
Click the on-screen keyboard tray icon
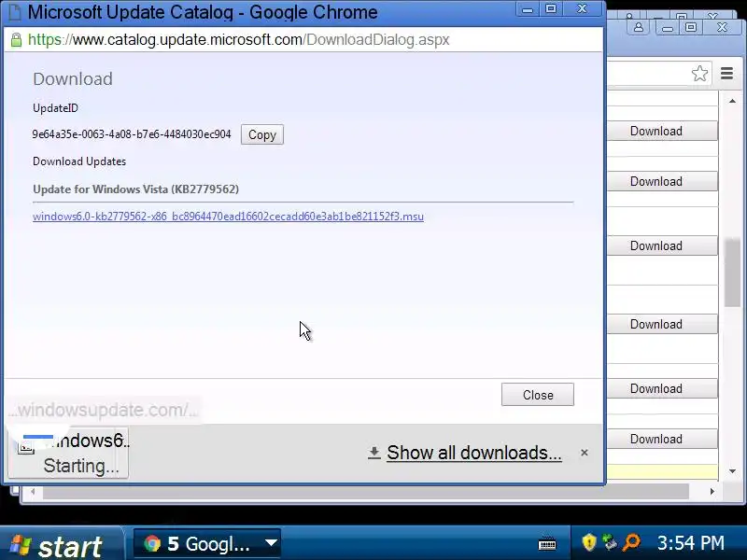coord(547,544)
